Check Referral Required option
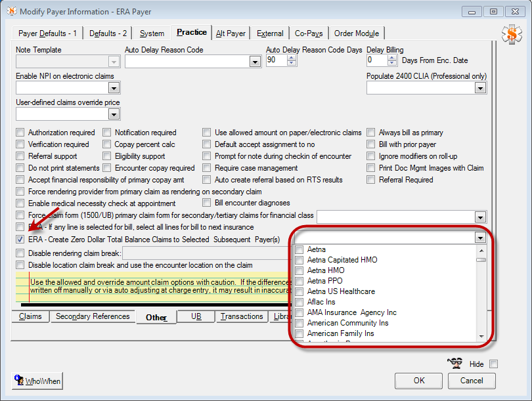The image size is (532, 401). tap(371, 180)
